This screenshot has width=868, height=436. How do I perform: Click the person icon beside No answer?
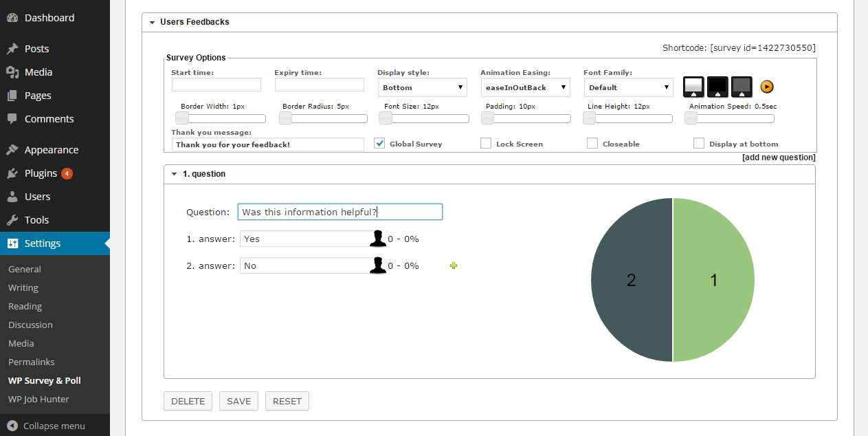click(x=378, y=265)
